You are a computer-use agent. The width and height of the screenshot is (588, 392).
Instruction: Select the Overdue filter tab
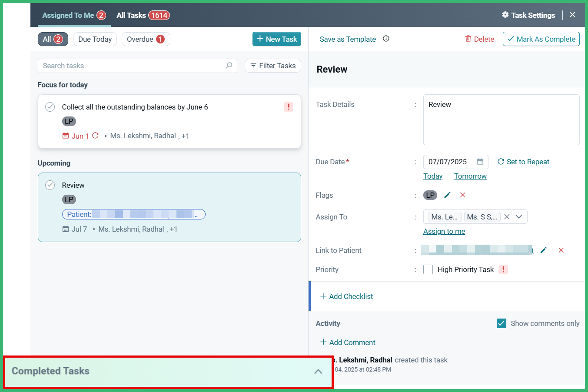[146, 39]
